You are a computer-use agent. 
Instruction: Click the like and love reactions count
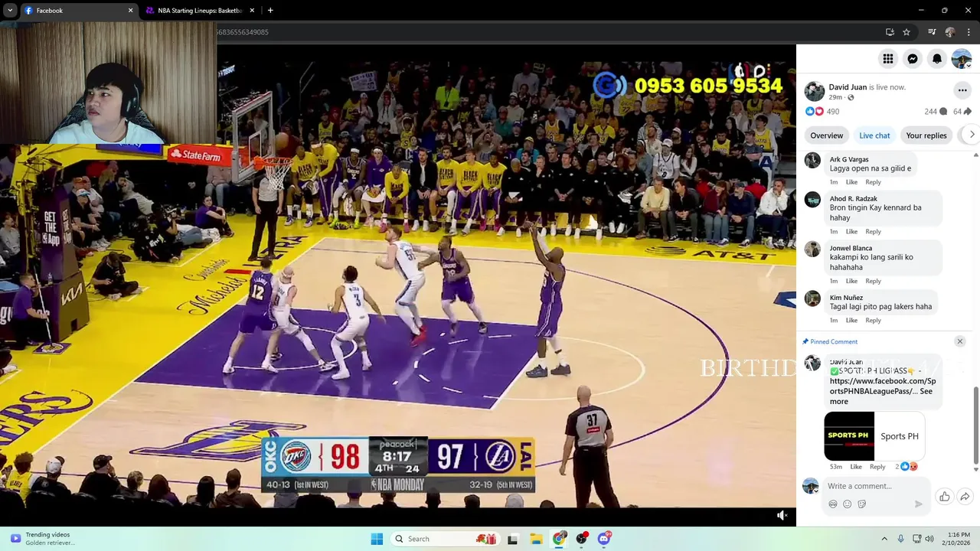pyautogui.click(x=822, y=111)
